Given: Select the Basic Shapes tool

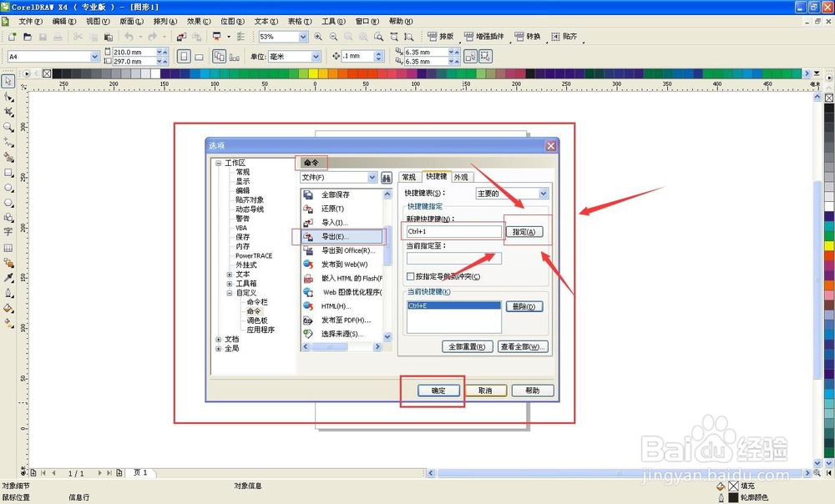Looking at the screenshot, I should point(8,218).
